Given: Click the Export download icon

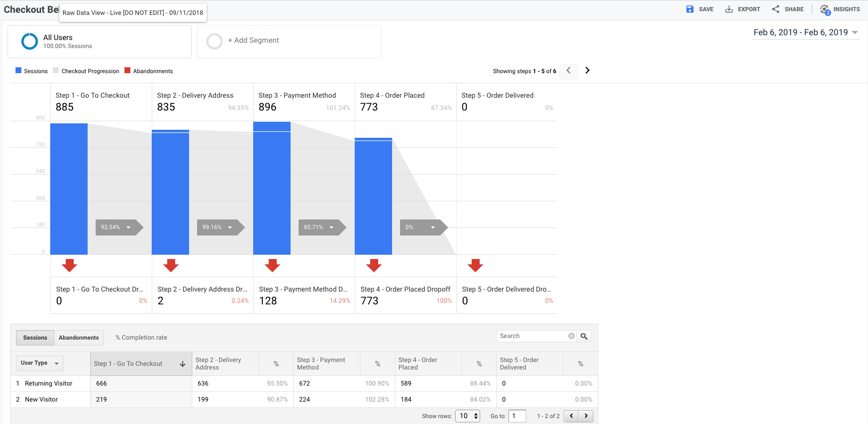Looking at the screenshot, I should (729, 9).
